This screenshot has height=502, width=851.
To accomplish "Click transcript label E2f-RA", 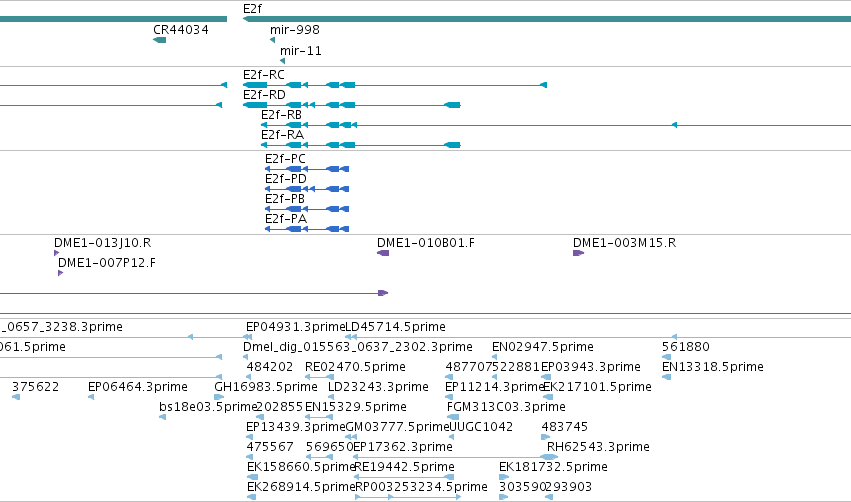I will click(282, 135).
